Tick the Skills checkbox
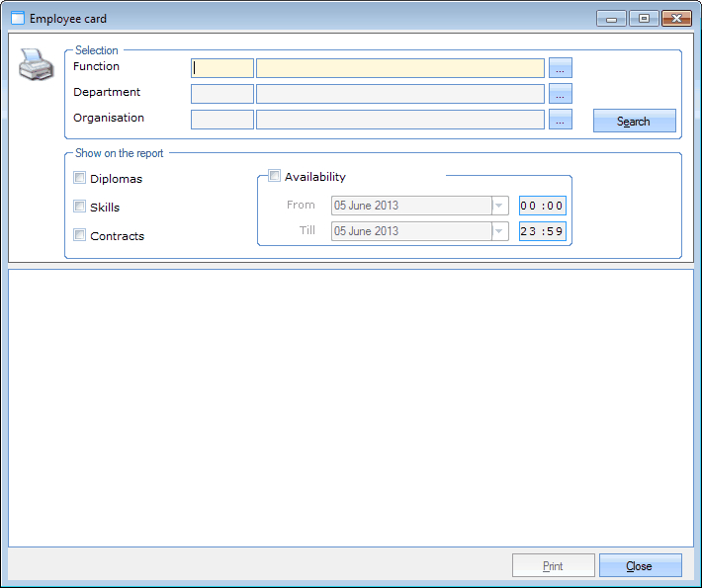The image size is (702, 588). [80, 208]
